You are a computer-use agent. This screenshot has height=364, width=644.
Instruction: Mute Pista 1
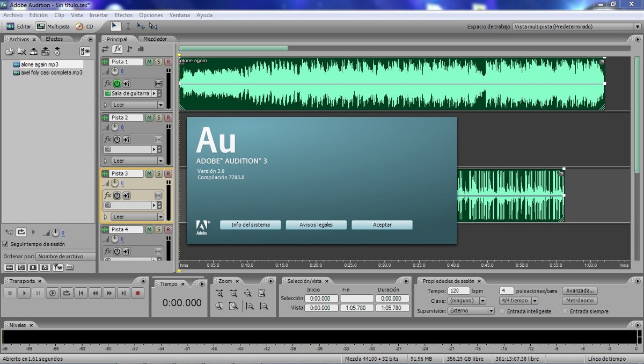pyautogui.click(x=149, y=62)
